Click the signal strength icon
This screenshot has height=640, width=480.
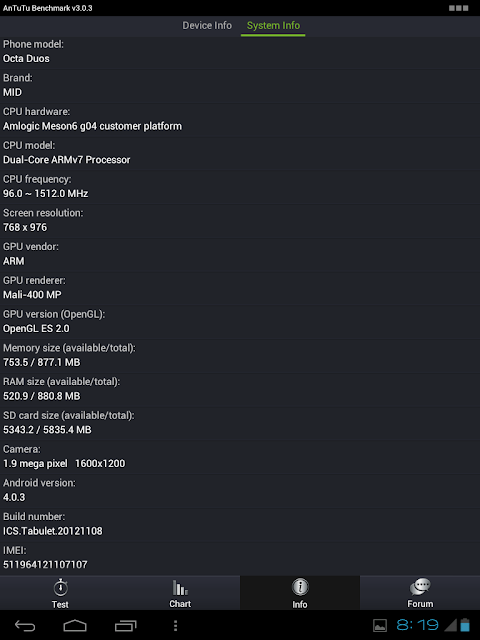(x=450, y=625)
